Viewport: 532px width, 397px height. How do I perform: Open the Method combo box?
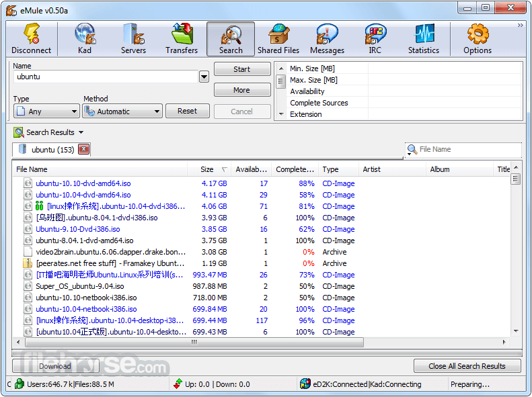coord(122,111)
